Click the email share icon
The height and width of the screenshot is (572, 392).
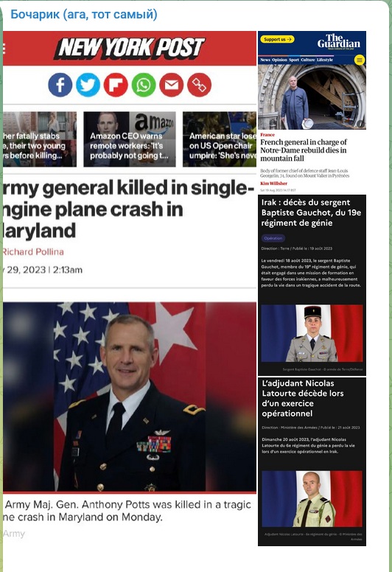[172, 85]
